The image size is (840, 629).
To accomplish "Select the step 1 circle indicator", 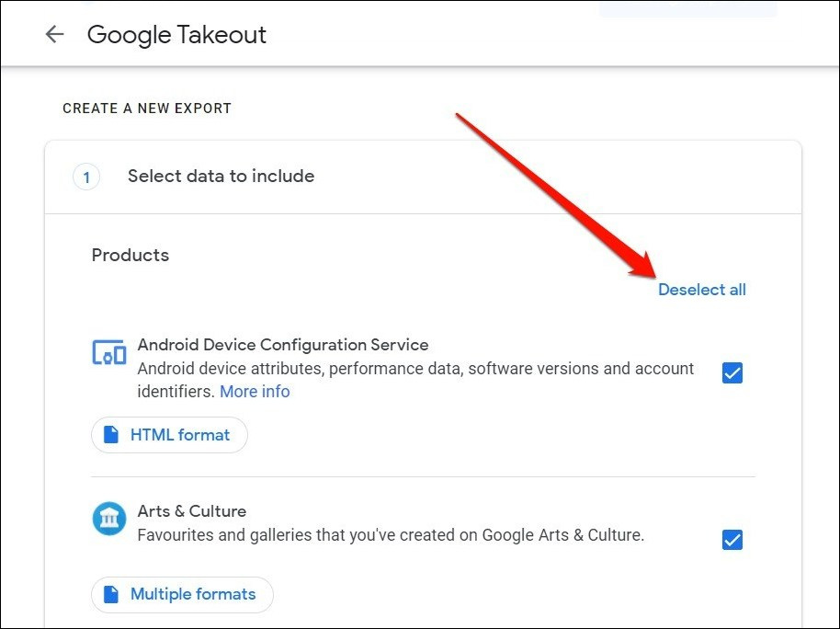I will [x=86, y=177].
